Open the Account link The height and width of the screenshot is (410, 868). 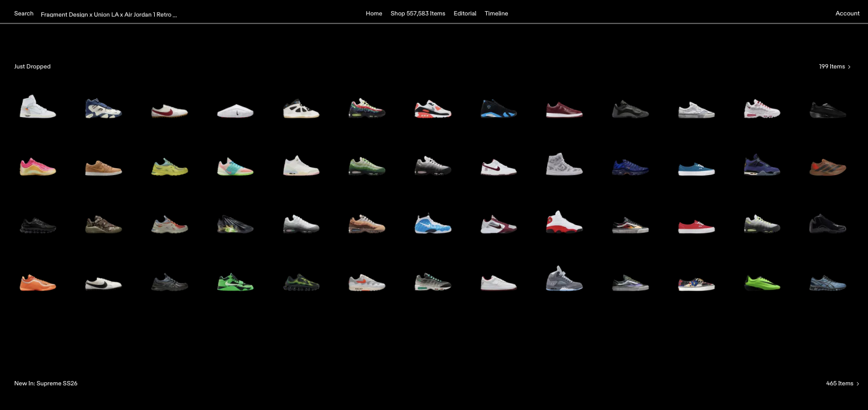[847, 14]
